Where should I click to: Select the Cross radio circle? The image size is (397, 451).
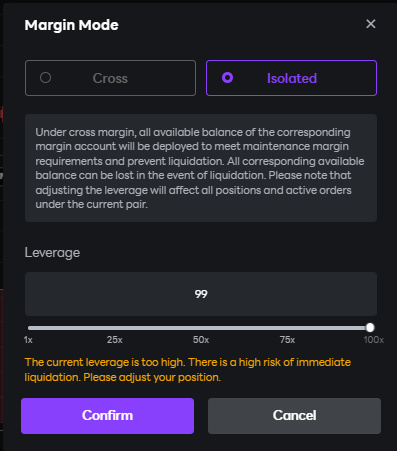(45, 78)
